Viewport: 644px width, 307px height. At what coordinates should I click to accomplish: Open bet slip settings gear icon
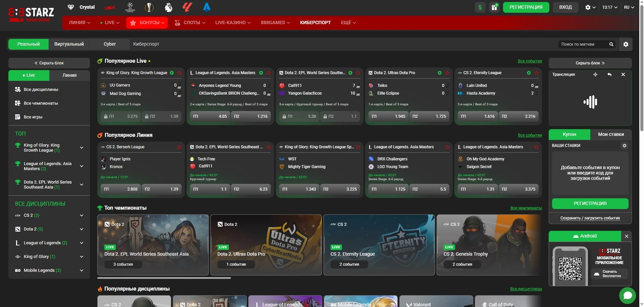(624, 146)
